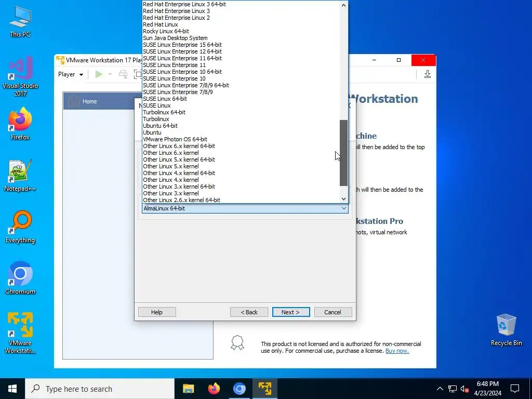
Task: Select Other Linux 6.x kernel 64-bit
Action: (241, 146)
